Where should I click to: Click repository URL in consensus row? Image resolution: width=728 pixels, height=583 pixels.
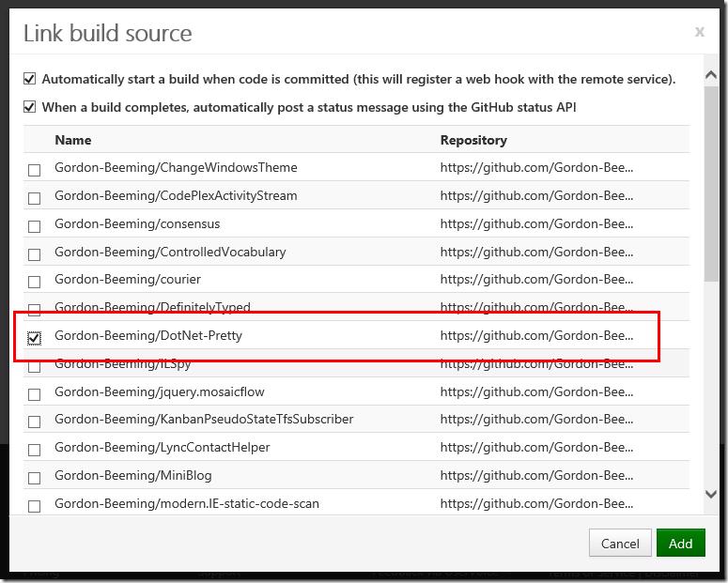536,223
